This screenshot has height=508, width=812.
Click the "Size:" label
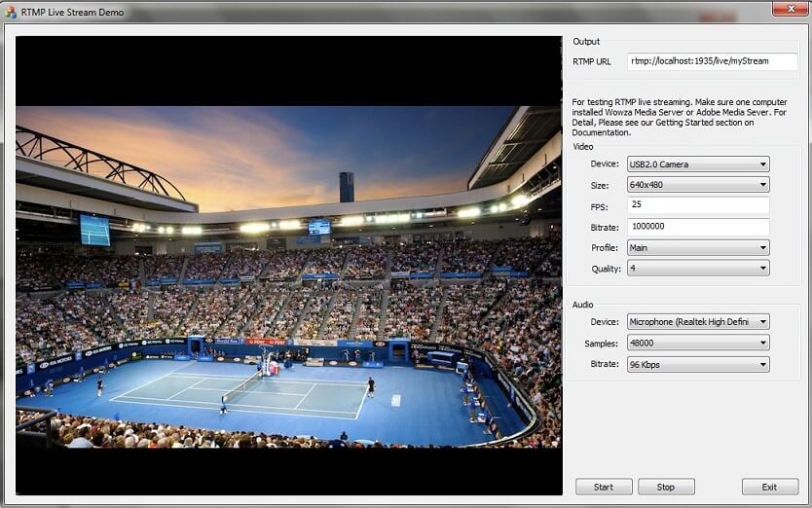tap(600, 185)
